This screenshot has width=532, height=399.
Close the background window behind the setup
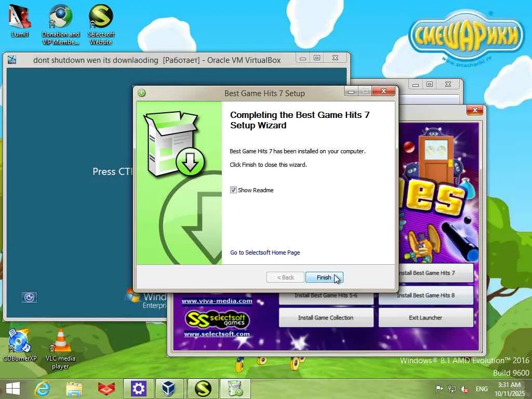tap(448, 84)
